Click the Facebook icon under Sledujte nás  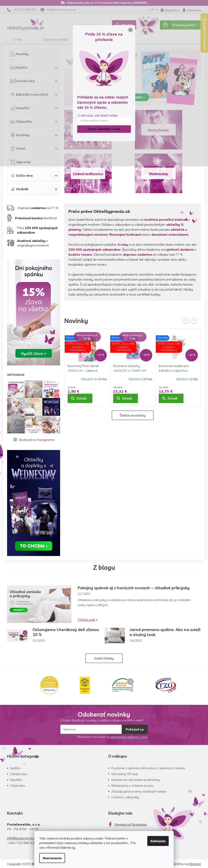pyautogui.click(x=110, y=824)
